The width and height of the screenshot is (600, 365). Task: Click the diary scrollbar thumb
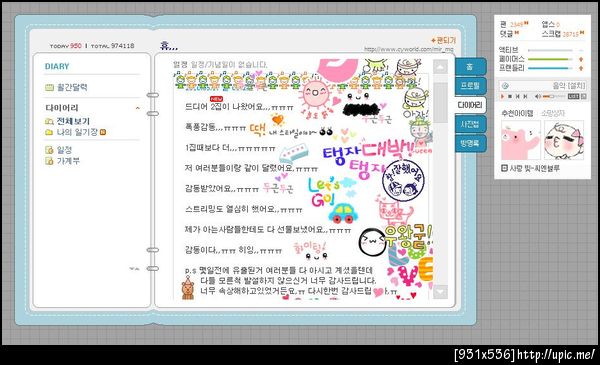pyautogui.click(x=440, y=103)
